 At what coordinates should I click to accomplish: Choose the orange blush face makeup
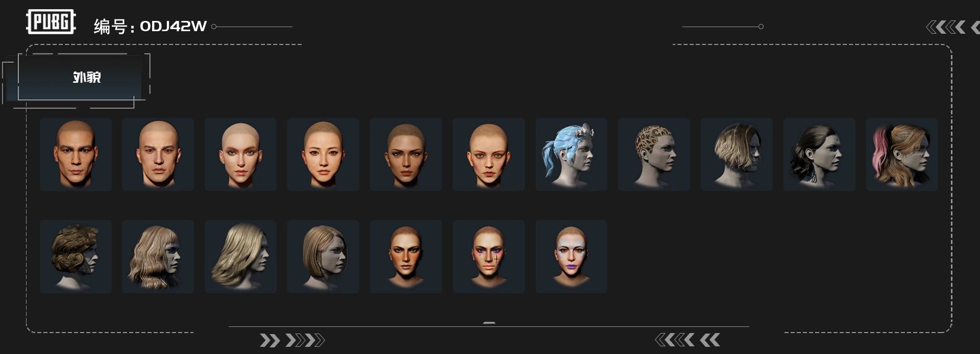[406, 256]
